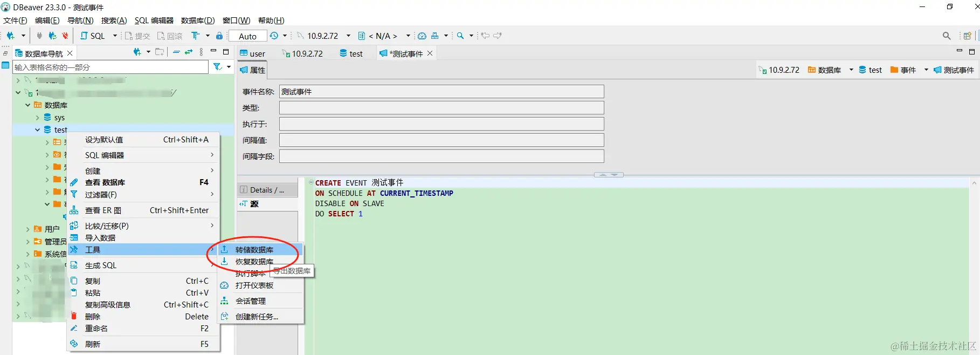Image resolution: width=980 pixels, height=355 pixels.
Task: Click the 提交 commit button
Action: (137, 36)
